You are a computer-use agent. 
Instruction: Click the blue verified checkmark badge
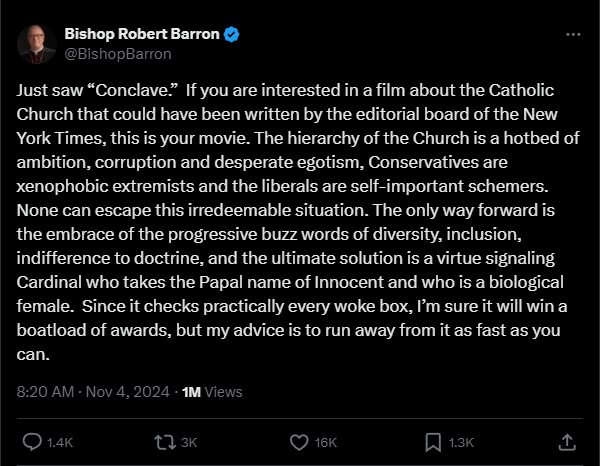pos(232,34)
